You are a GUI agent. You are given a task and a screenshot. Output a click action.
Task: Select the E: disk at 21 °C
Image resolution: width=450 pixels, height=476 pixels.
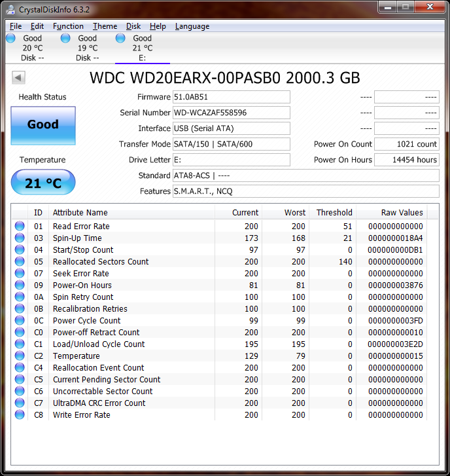point(142,48)
